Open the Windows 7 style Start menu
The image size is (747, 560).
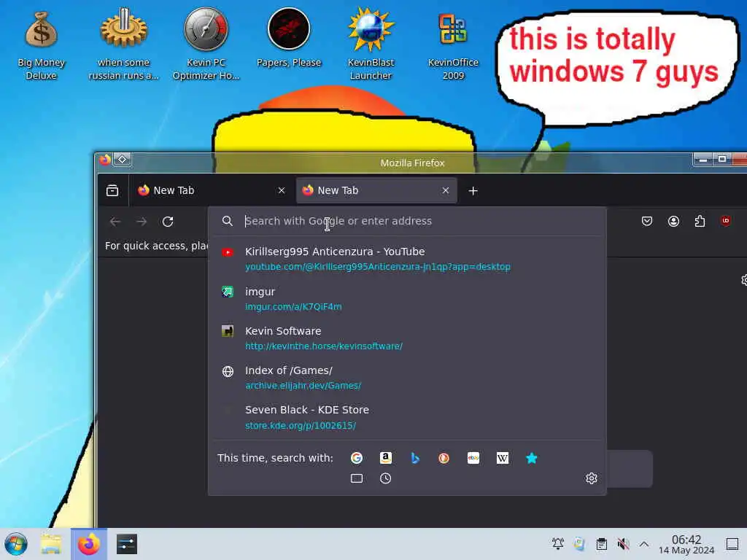[x=16, y=544]
